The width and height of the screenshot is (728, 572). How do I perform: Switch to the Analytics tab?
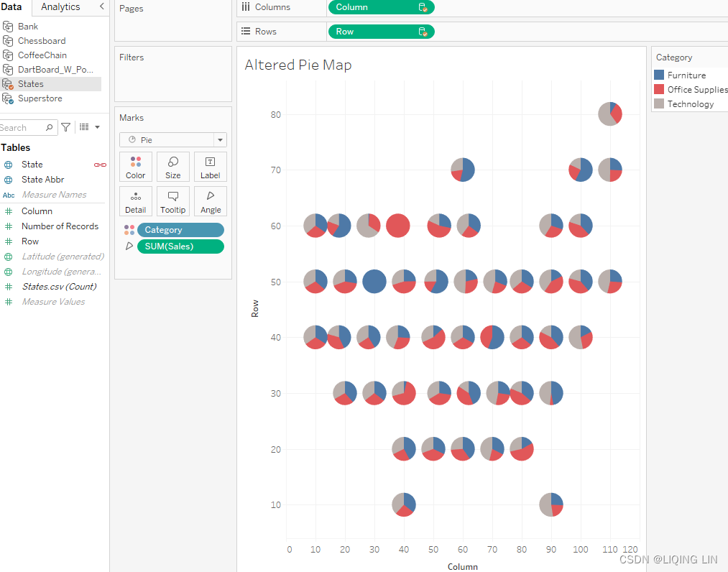coord(60,7)
